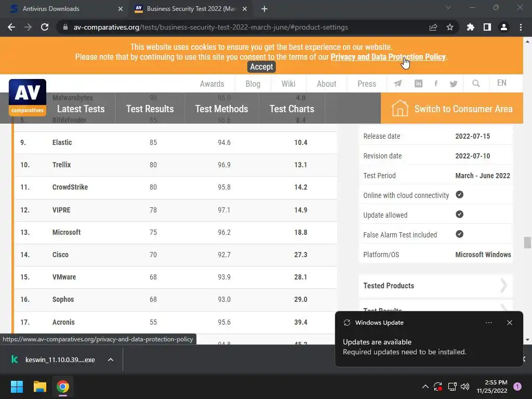Select the Trellix table row name
Viewport: 532px width, 399px height.
61,165
